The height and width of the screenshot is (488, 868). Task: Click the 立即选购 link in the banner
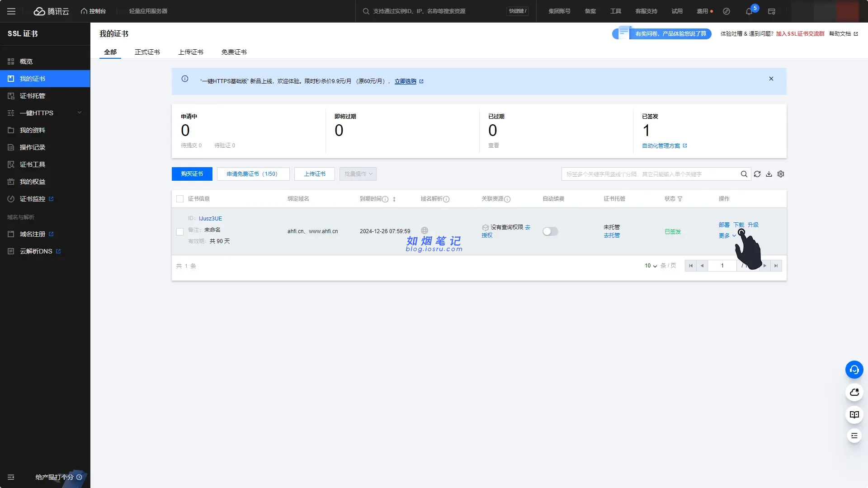406,81
